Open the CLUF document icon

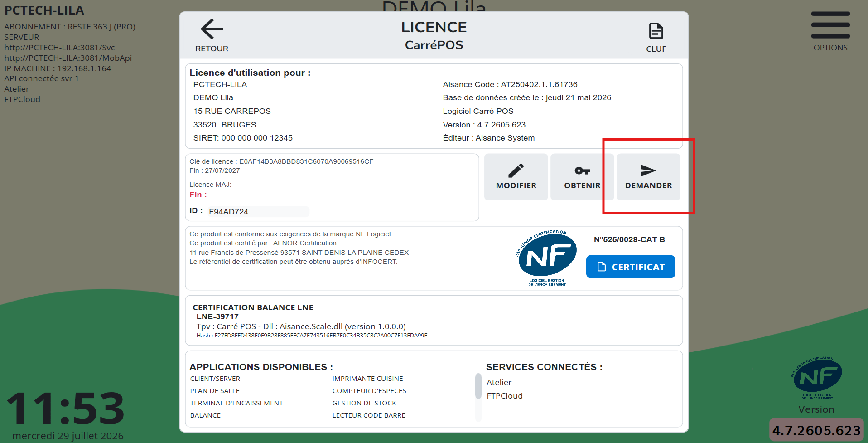[656, 31]
